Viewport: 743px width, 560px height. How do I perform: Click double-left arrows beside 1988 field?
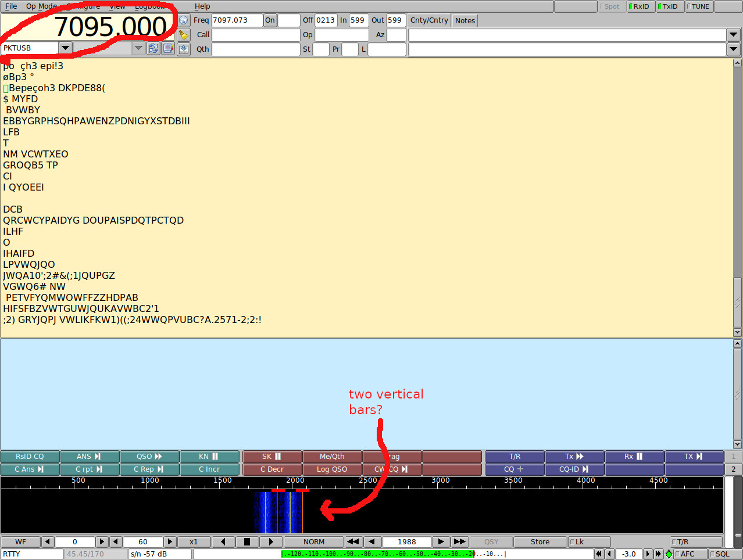point(353,542)
